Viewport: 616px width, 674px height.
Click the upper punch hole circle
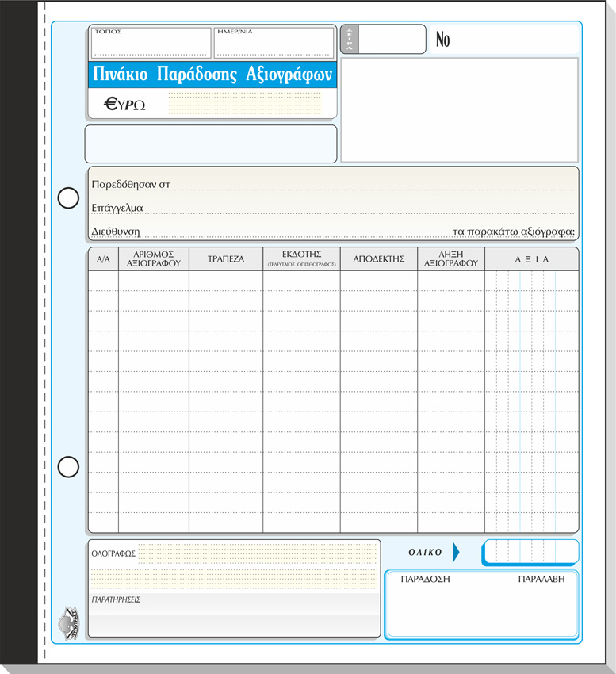point(69,198)
